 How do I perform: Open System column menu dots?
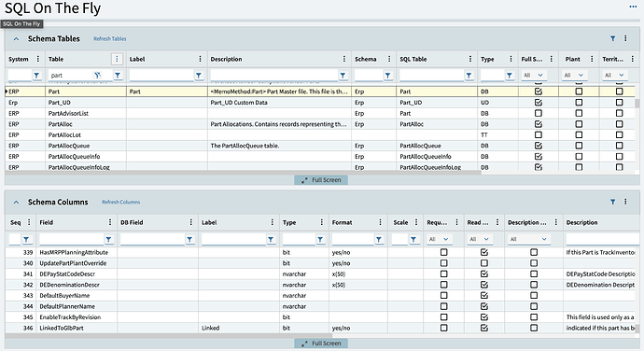pos(38,59)
